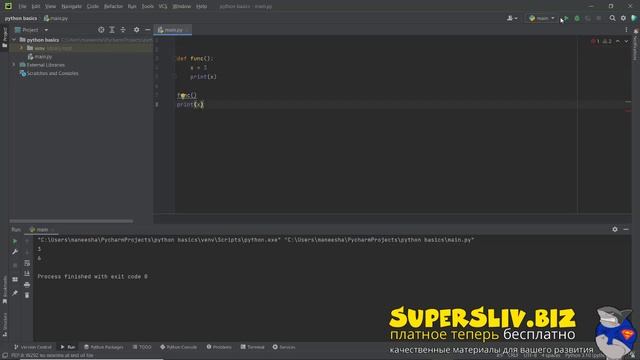Click the error and warning count indicator in the editor
Image resolution: width=640 pixels, height=360 pixels.
pos(601,41)
